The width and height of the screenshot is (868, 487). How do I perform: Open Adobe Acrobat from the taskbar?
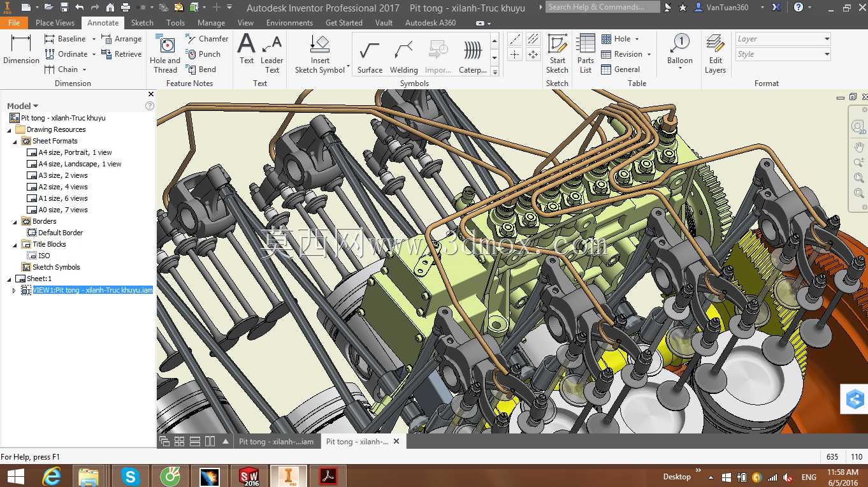click(328, 476)
